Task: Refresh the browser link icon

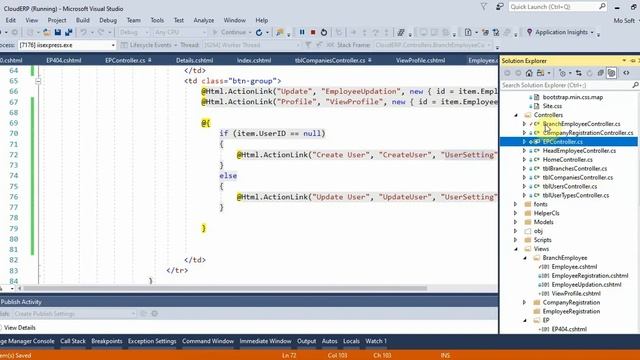Action: (259, 32)
